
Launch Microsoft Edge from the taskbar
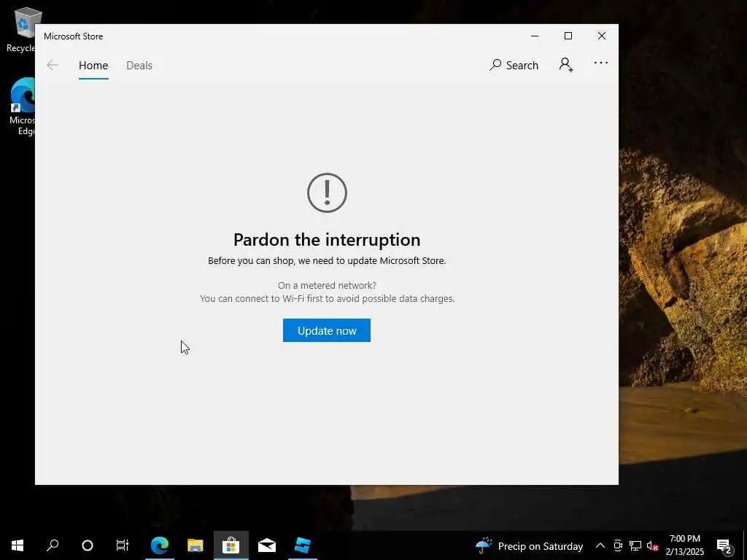[x=160, y=545]
